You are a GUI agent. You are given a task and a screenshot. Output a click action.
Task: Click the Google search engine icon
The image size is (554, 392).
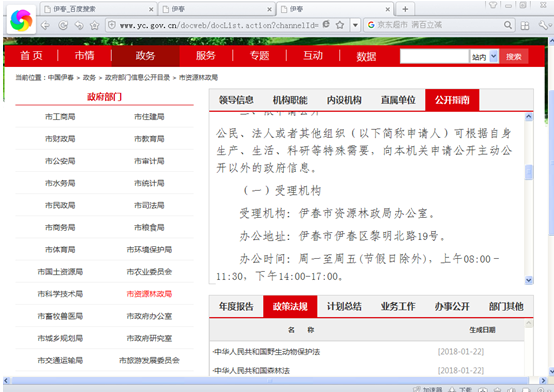371,25
